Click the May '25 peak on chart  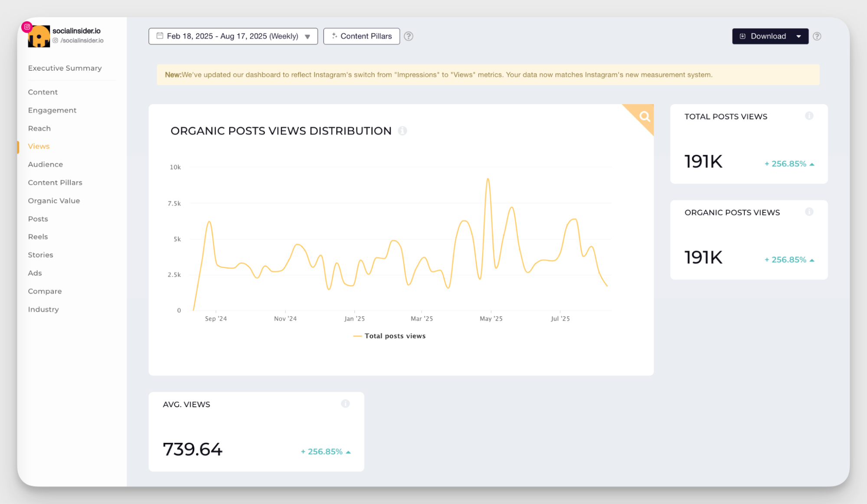tap(488, 179)
